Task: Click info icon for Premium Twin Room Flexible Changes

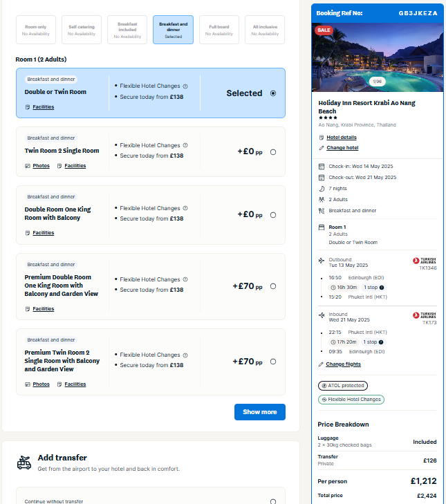Action: click(185, 355)
